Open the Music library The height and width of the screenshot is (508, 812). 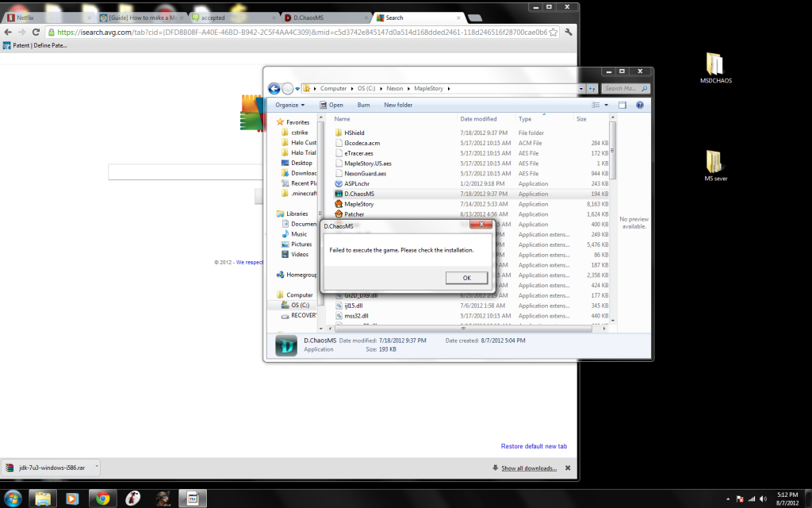pos(299,234)
